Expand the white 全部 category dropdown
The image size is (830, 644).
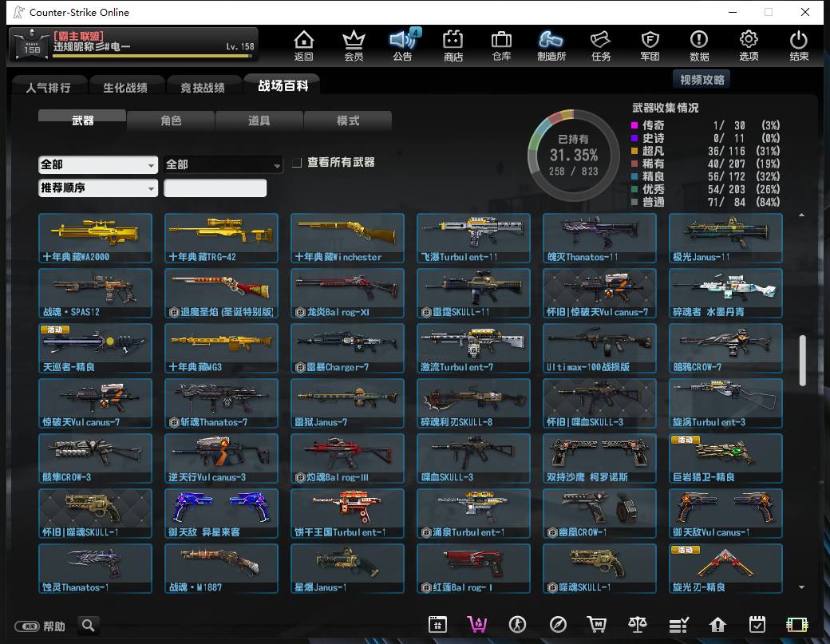point(98,164)
